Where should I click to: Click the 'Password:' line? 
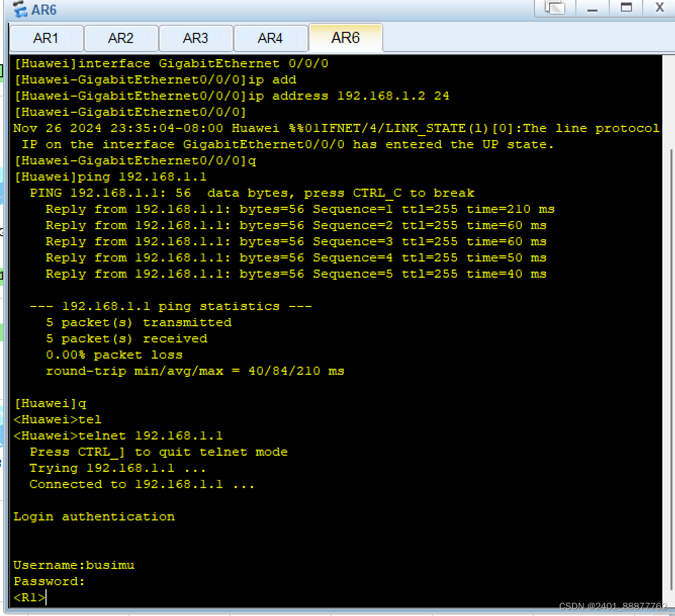[49, 582]
